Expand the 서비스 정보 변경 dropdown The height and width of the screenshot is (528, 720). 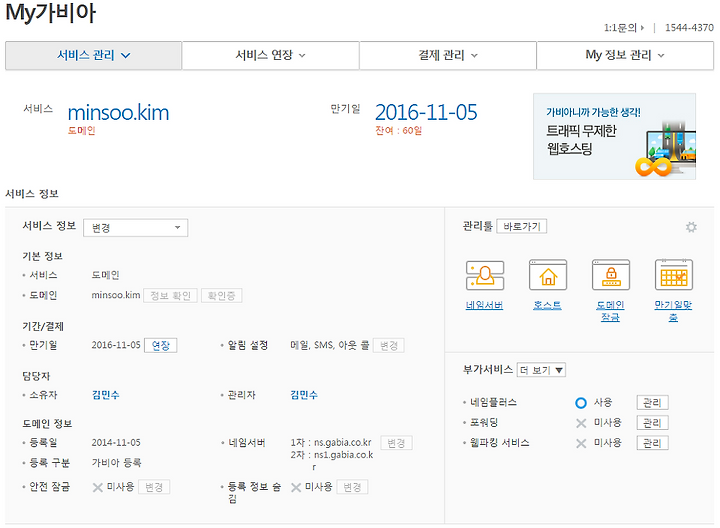(x=135, y=228)
